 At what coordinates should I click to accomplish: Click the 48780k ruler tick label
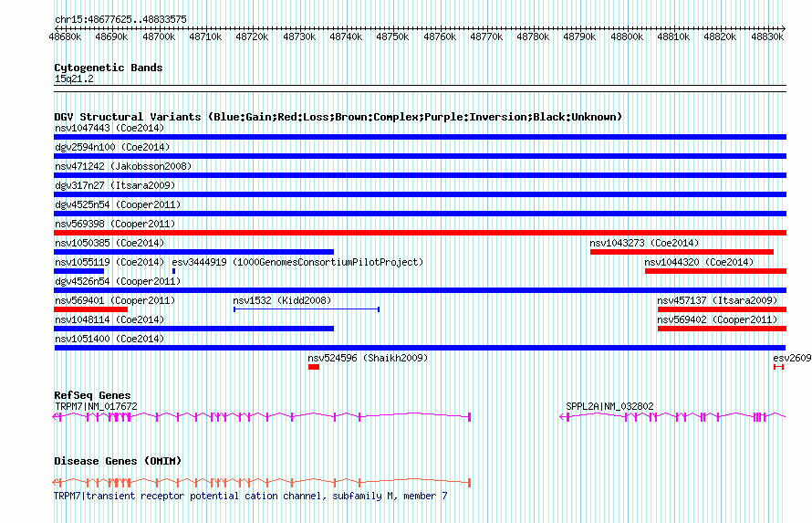(533, 37)
